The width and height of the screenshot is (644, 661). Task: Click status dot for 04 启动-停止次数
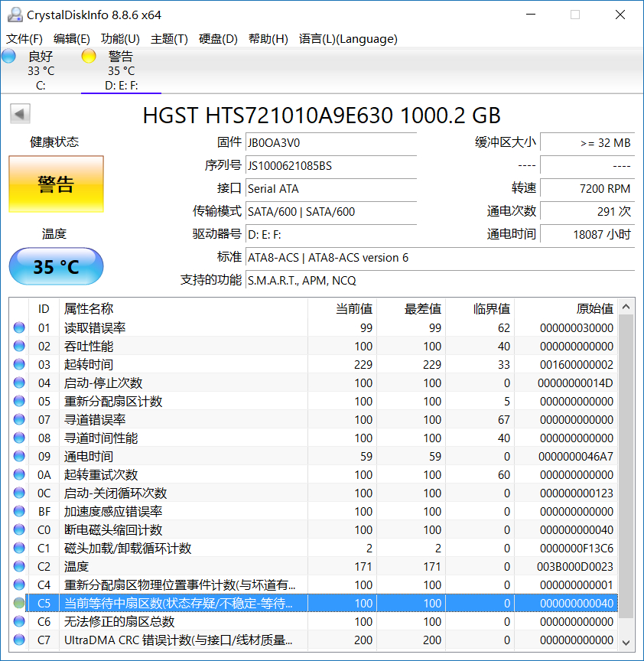[19, 383]
